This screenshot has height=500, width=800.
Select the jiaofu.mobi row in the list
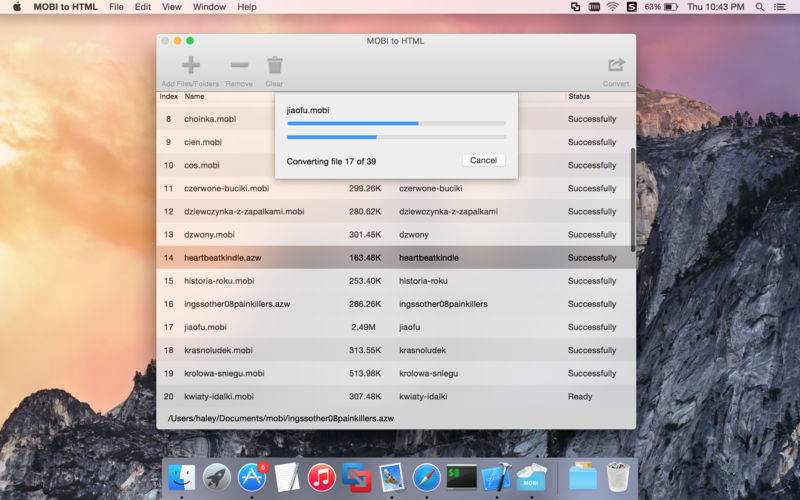pos(396,327)
